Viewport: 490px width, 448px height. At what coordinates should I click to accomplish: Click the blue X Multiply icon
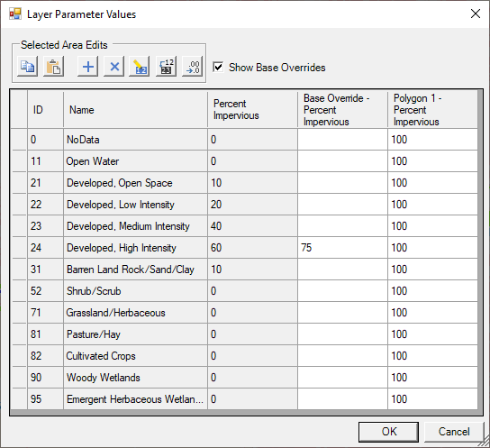point(114,67)
